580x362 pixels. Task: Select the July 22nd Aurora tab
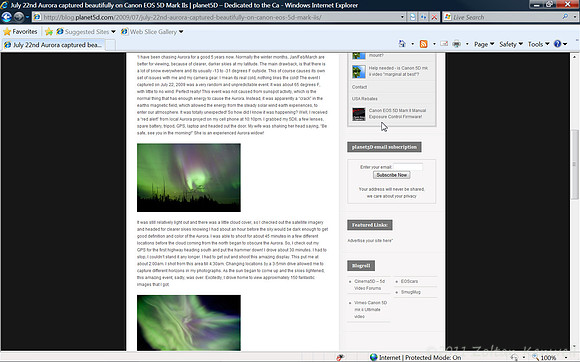tap(53, 45)
